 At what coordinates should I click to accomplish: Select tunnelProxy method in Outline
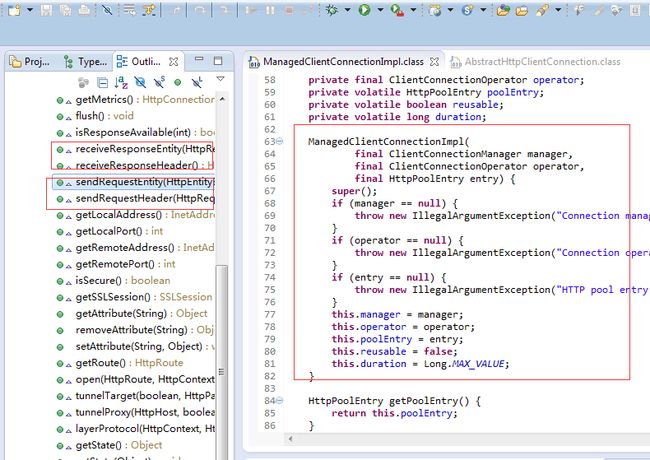point(136,413)
